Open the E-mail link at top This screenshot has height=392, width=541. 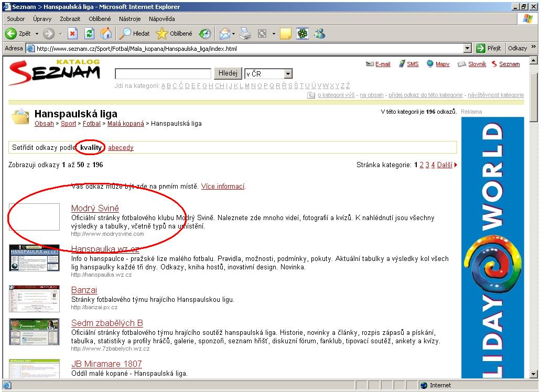[383, 64]
